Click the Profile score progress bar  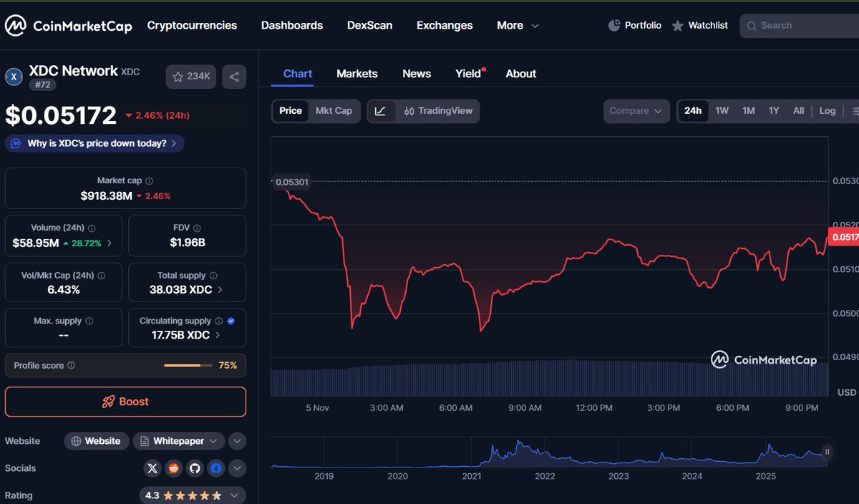[188, 365]
